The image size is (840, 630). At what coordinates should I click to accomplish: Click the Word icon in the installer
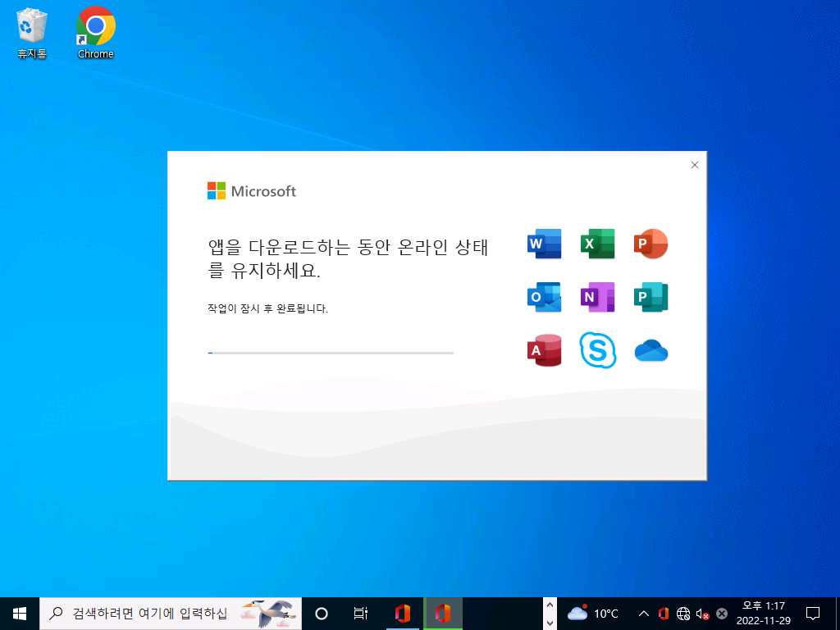(x=545, y=244)
